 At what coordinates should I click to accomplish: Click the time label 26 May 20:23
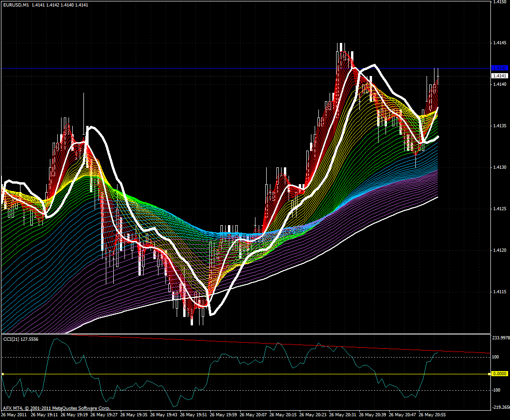click(x=312, y=415)
